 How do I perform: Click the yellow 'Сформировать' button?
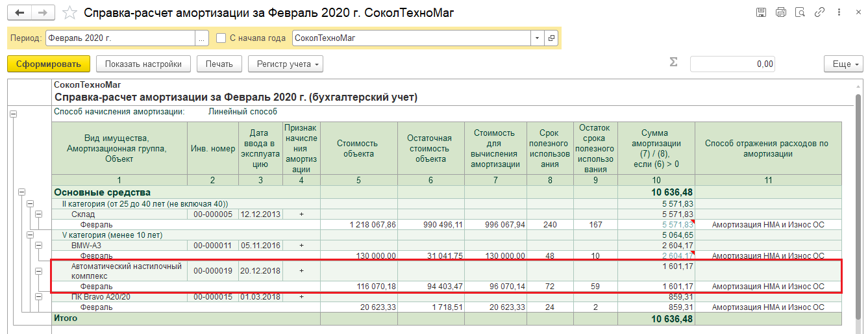(x=48, y=64)
